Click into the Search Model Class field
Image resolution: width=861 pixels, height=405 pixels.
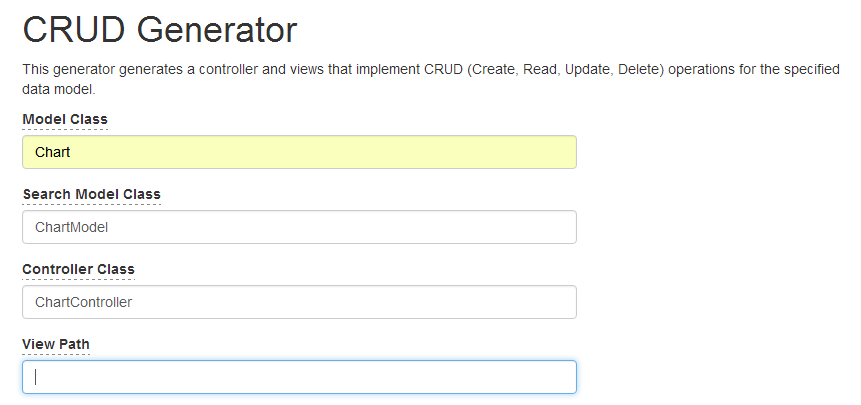coord(299,227)
